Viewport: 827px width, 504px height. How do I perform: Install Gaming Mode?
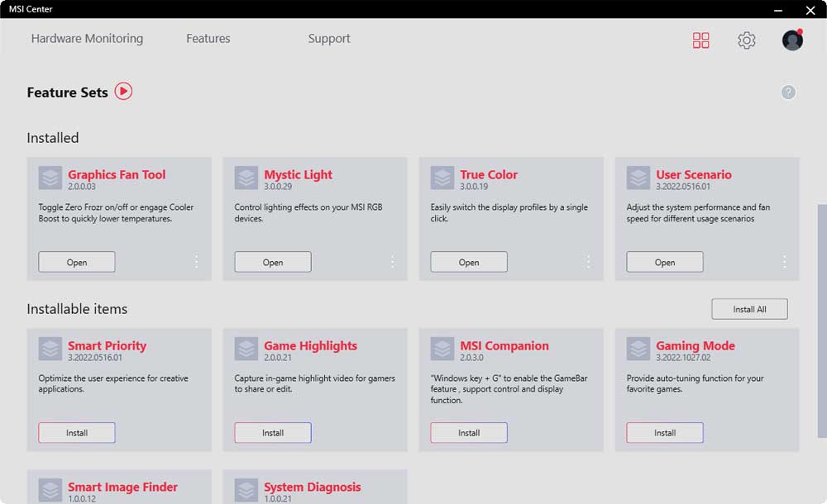pyautogui.click(x=665, y=433)
